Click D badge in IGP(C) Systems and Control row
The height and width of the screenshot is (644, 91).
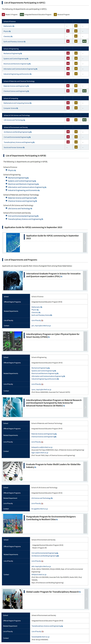[x=76, y=58]
